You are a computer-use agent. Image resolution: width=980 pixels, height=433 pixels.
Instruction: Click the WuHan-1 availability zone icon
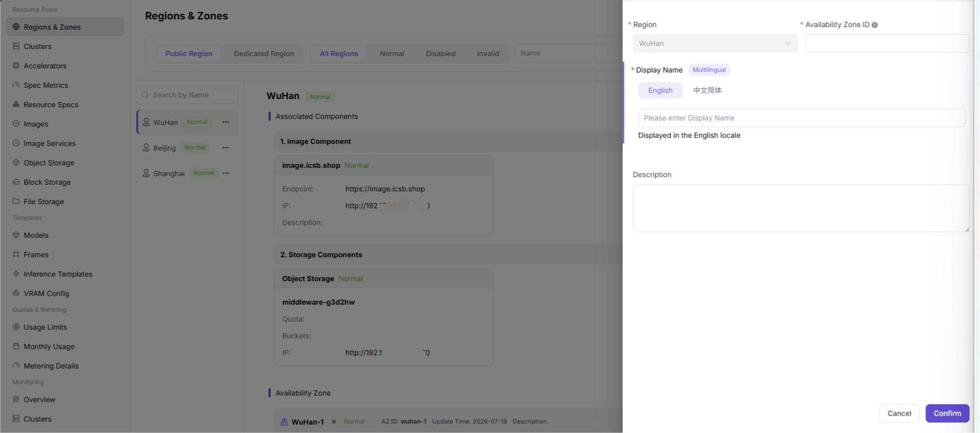tap(284, 422)
